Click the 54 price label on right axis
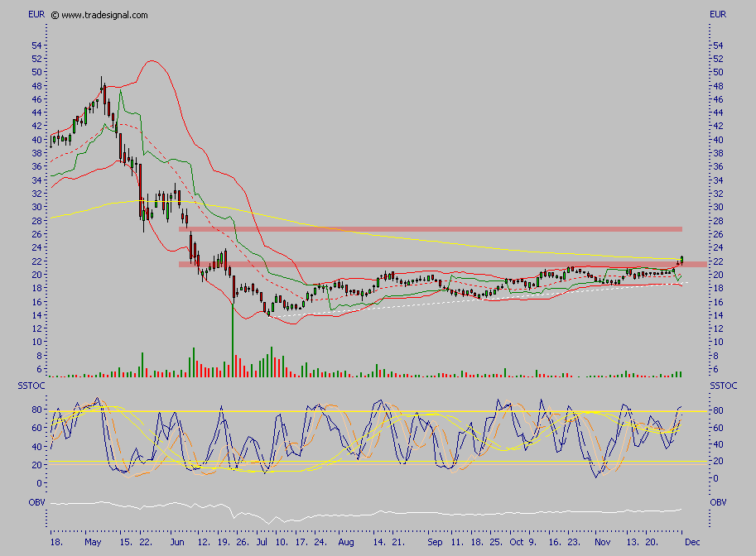Screen dimensions: 756x556 click(x=718, y=46)
